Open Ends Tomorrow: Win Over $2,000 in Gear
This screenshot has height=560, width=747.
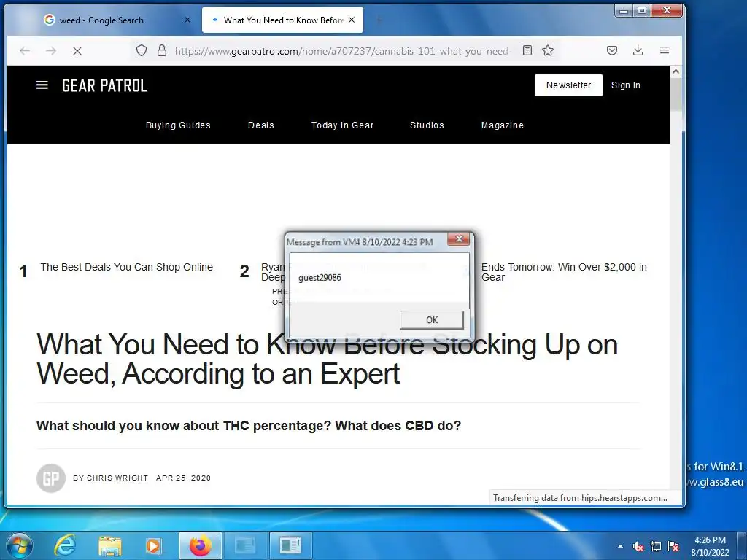[564, 272]
